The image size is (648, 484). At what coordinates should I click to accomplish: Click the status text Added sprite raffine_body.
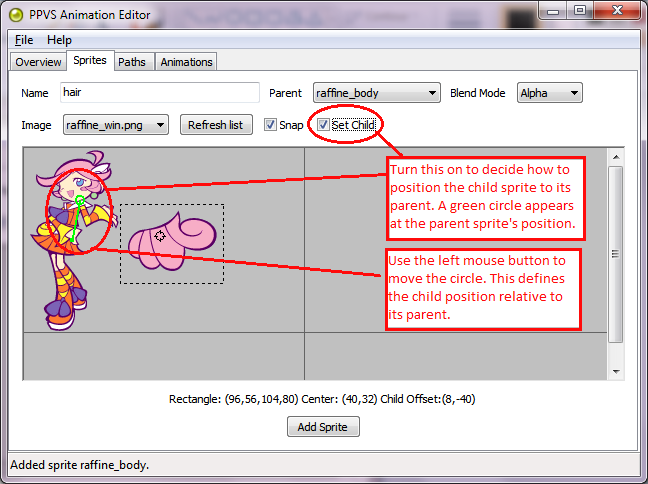point(79,465)
